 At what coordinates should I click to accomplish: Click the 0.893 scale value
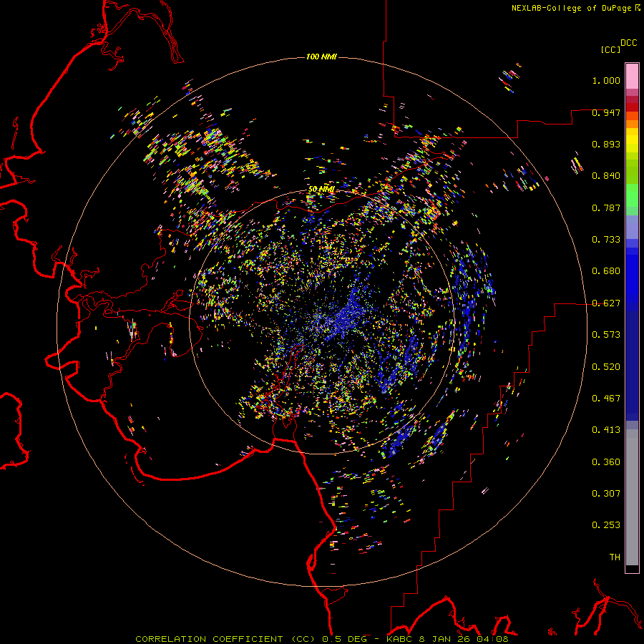coord(606,144)
